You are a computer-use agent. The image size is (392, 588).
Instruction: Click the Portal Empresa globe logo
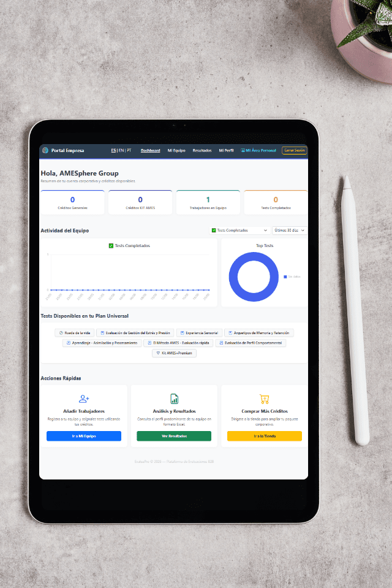click(45, 150)
